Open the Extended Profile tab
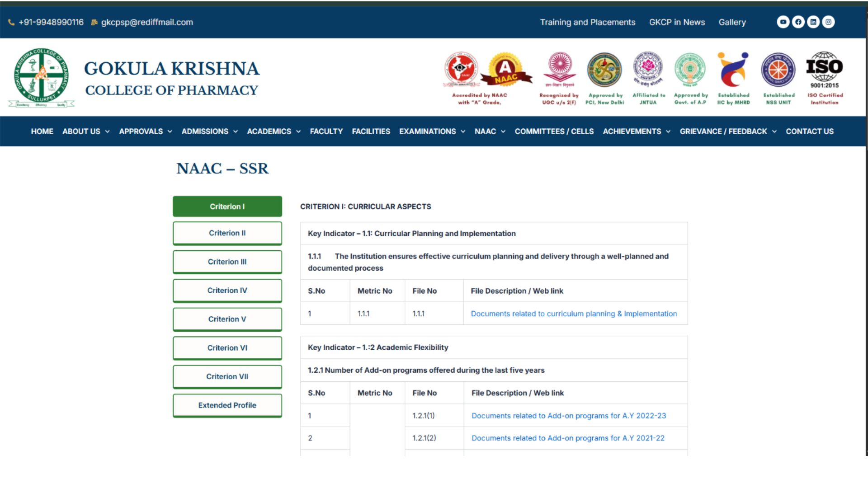 point(227,405)
